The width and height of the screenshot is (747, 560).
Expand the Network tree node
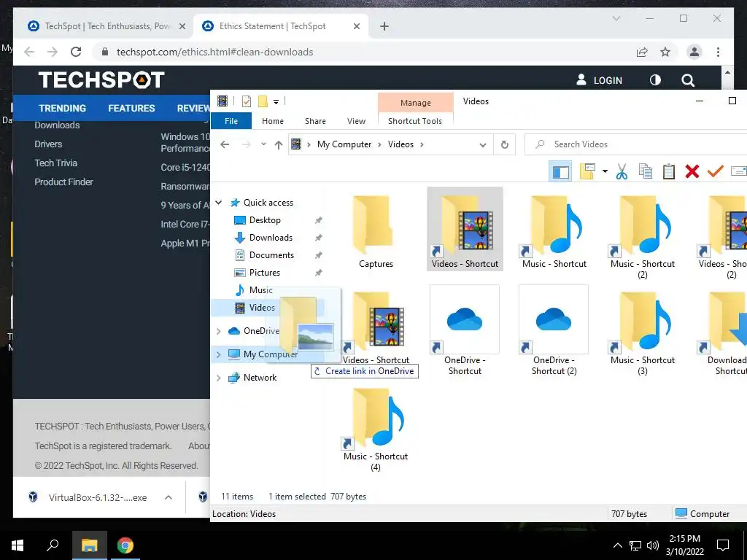click(219, 378)
